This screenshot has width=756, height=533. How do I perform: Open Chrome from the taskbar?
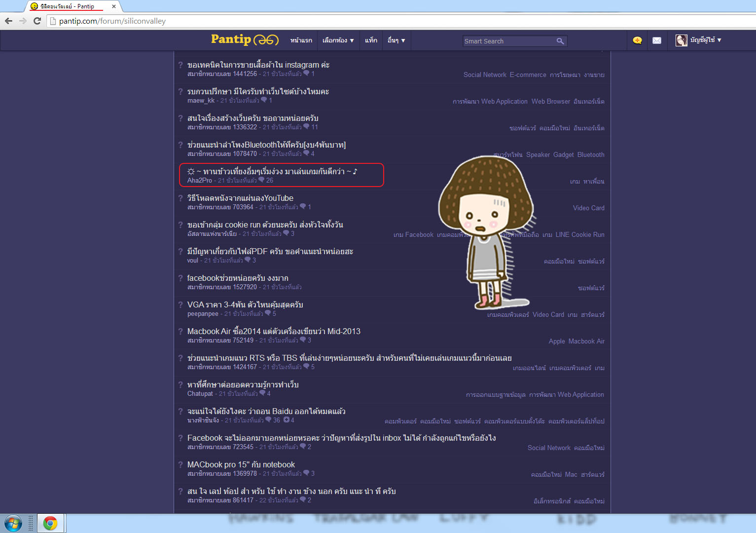tap(50, 523)
